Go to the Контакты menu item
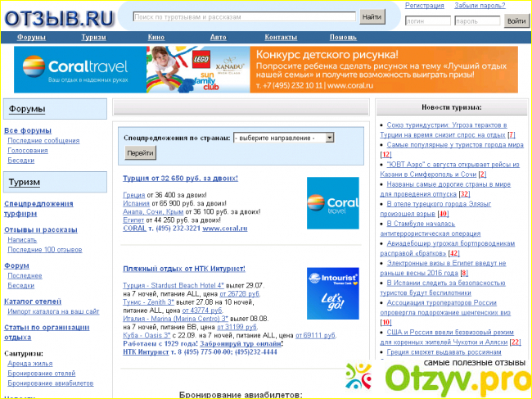The image size is (532, 399). click(x=281, y=38)
